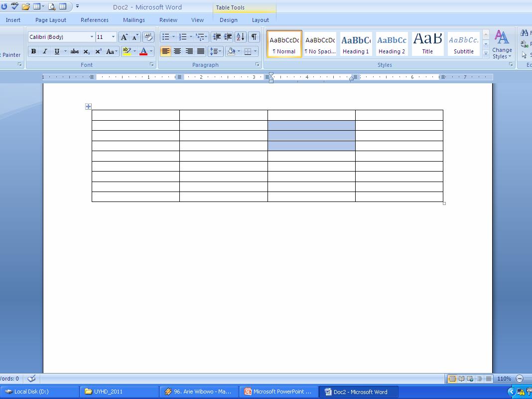Viewport: 532px width, 399px height.
Task: Apply superscript formatting
Action: (98, 51)
